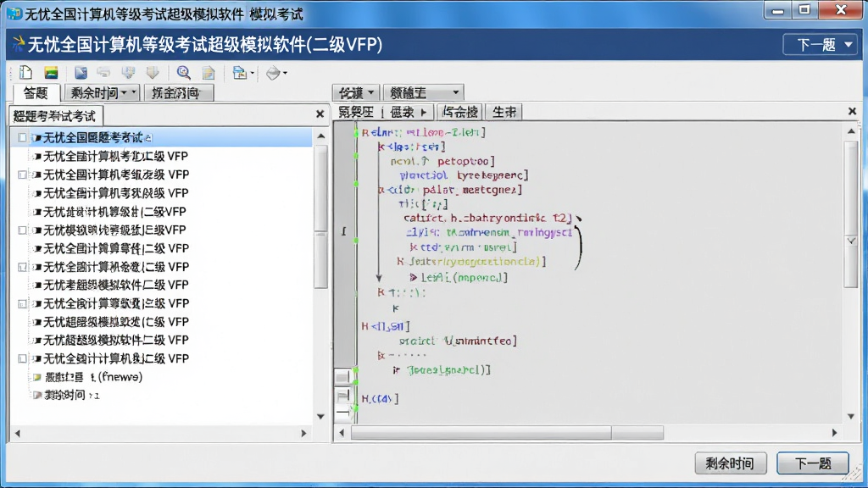The width and height of the screenshot is (868, 488).
Task: Open the wide second dropdown above the code panel
Action: coord(424,92)
